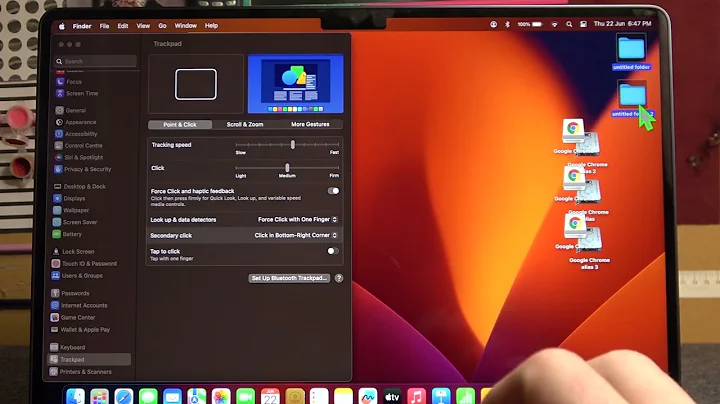Open Spotlight search in menu bar

click(569, 24)
